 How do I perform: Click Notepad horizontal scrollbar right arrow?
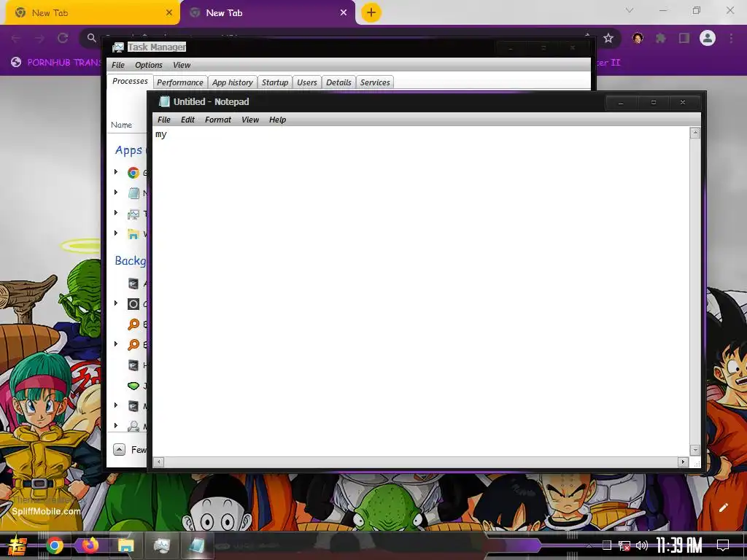(x=683, y=462)
